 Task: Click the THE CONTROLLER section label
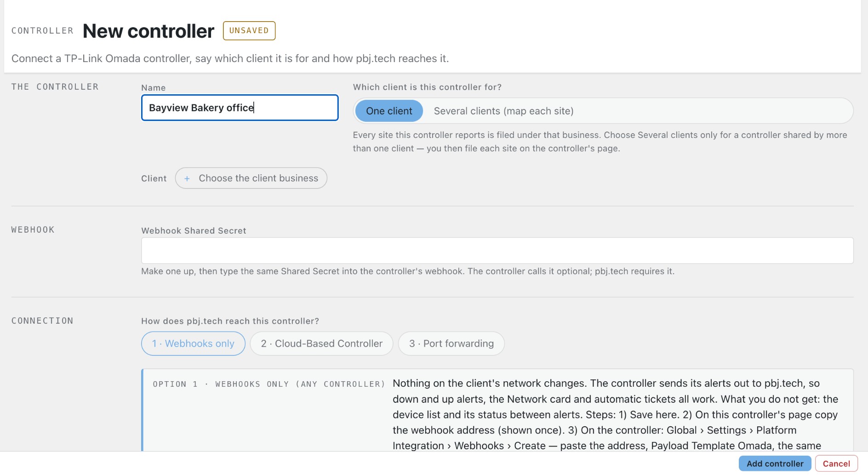click(x=55, y=86)
